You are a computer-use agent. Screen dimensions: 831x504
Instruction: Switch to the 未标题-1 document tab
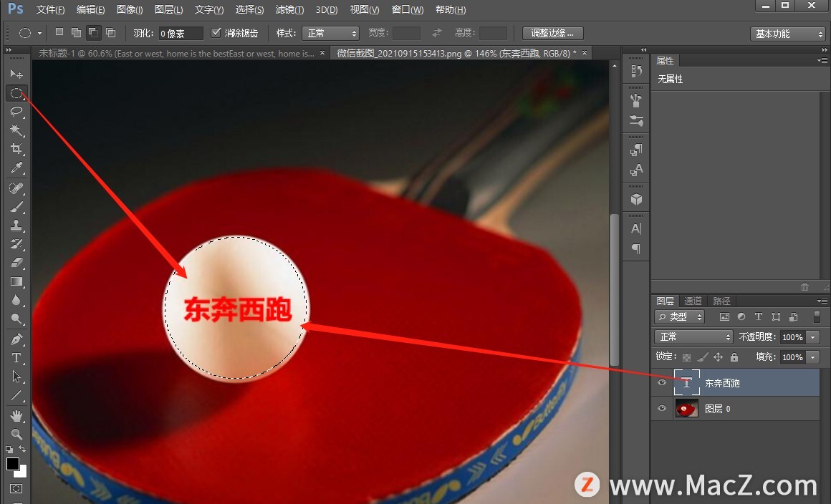(176, 53)
